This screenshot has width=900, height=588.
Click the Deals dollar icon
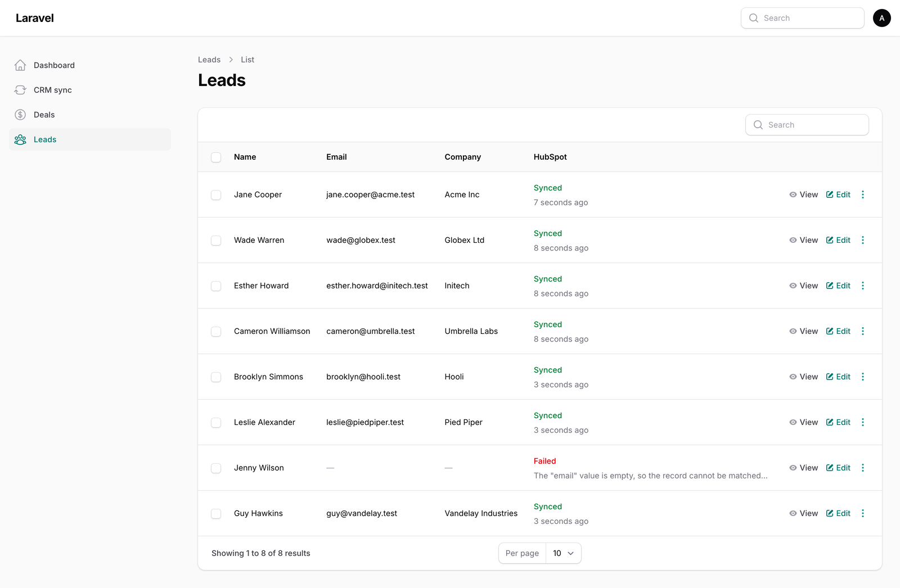tap(20, 115)
